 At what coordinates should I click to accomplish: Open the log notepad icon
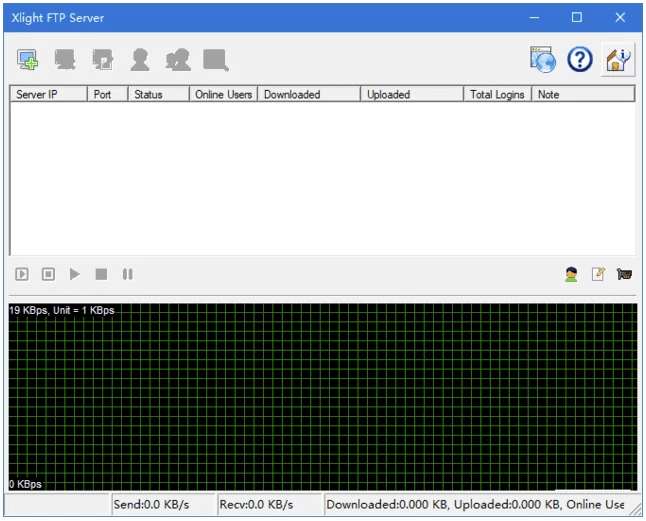tap(598, 274)
